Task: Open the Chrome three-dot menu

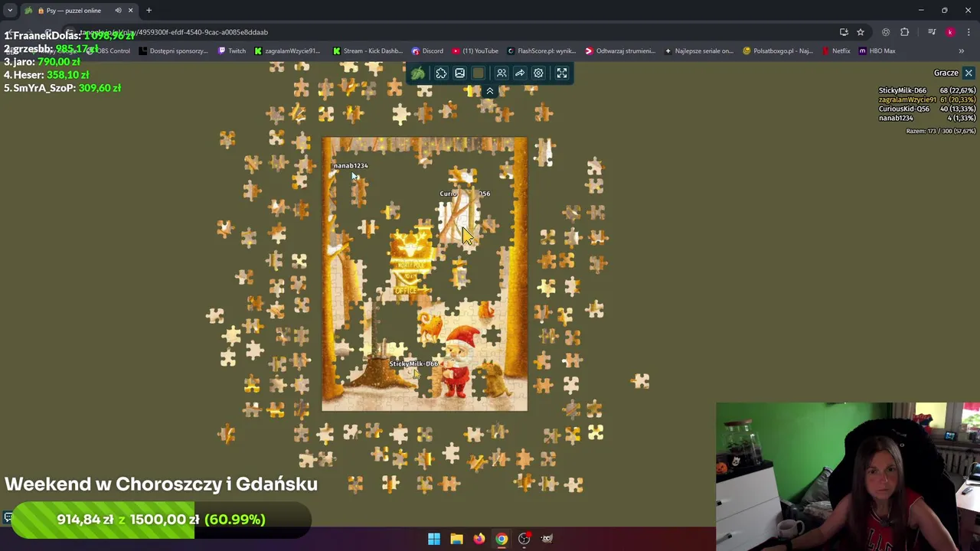Action: point(969,32)
